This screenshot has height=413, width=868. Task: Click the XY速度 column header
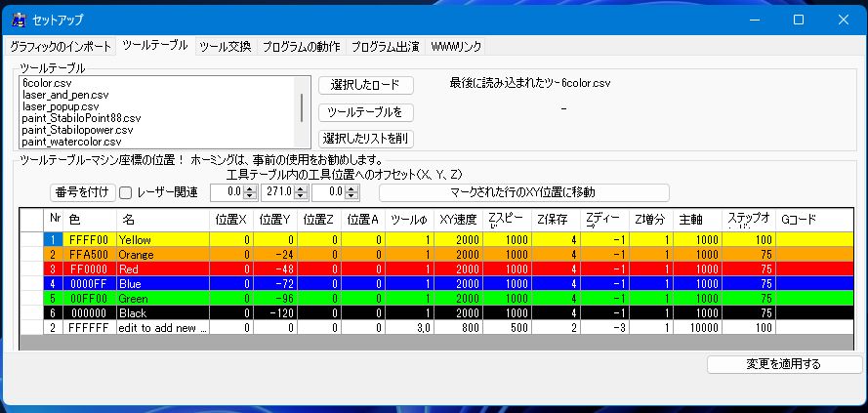(x=458, y=220)
